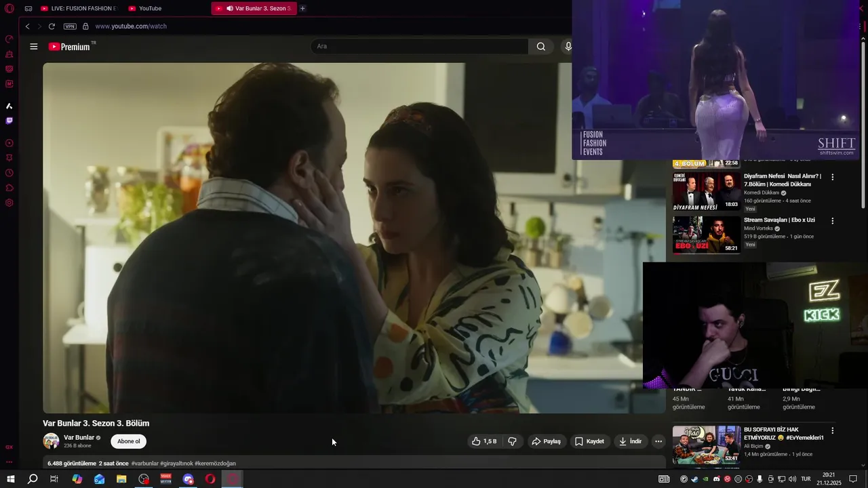Open Ali Biçim channel link
Image resolution: width=868 pixels, height=488 pixels.
tap(753, 447)
